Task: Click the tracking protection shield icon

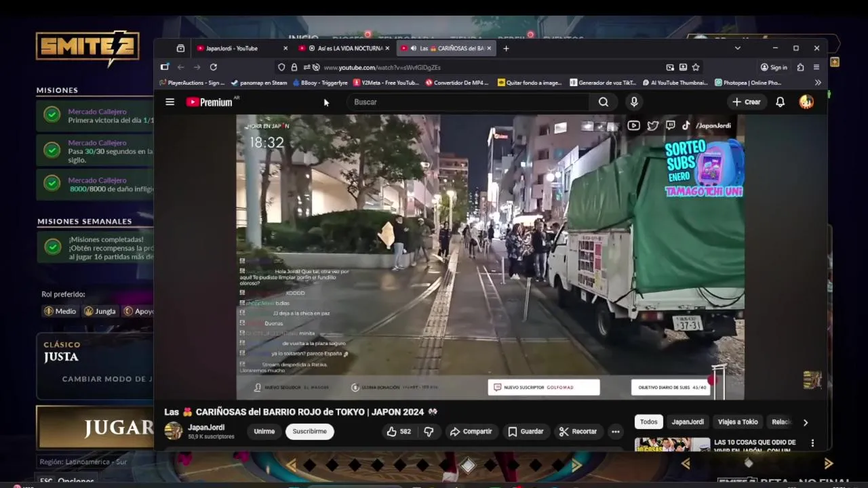Action: (281, 67)
